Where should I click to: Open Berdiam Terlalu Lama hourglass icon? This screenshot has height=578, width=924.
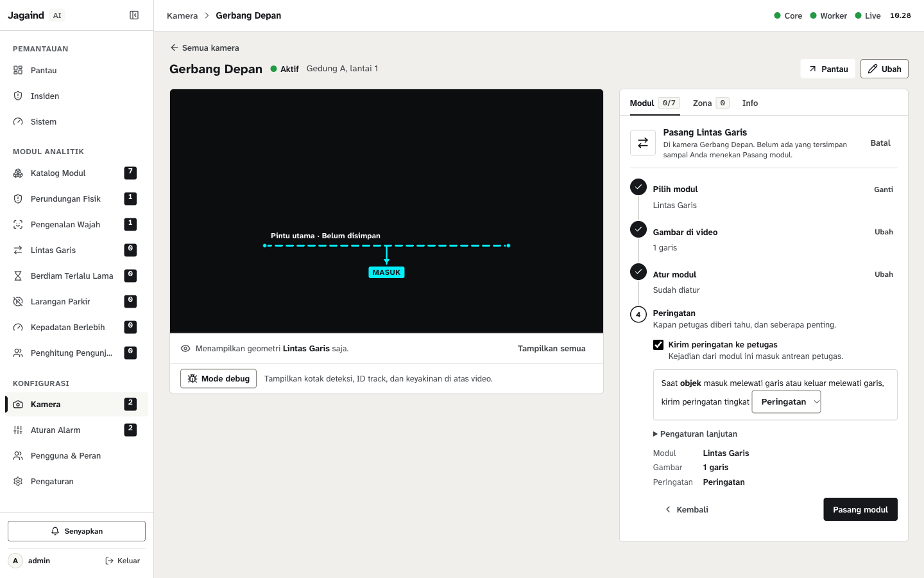[x=18, y=276]
